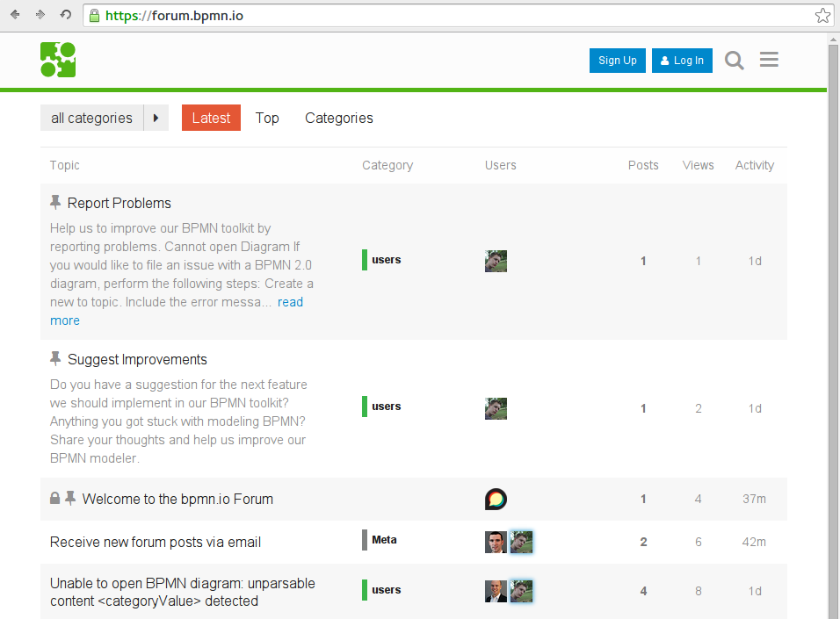Switch to the Top tab
840x619 pixels.
[x=267, y=118]
